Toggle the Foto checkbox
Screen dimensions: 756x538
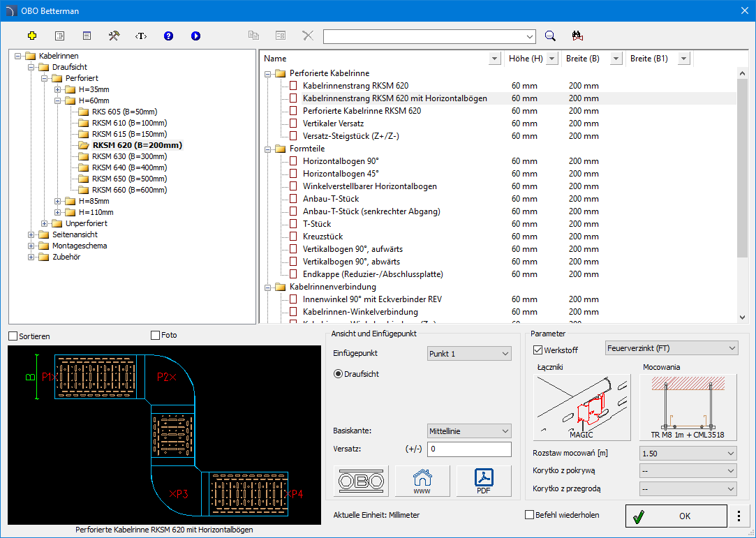click(x=156, y=336)
